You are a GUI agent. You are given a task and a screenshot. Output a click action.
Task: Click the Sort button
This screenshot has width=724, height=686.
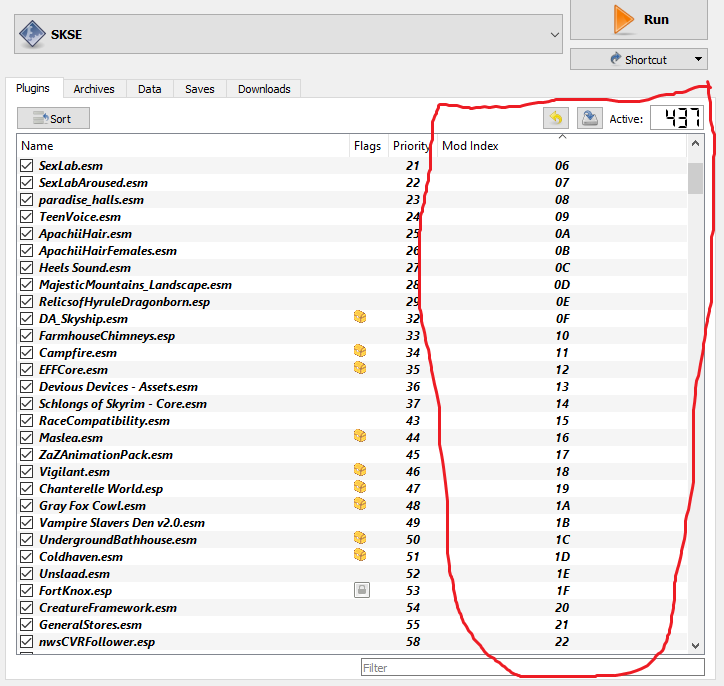(54, 119)
